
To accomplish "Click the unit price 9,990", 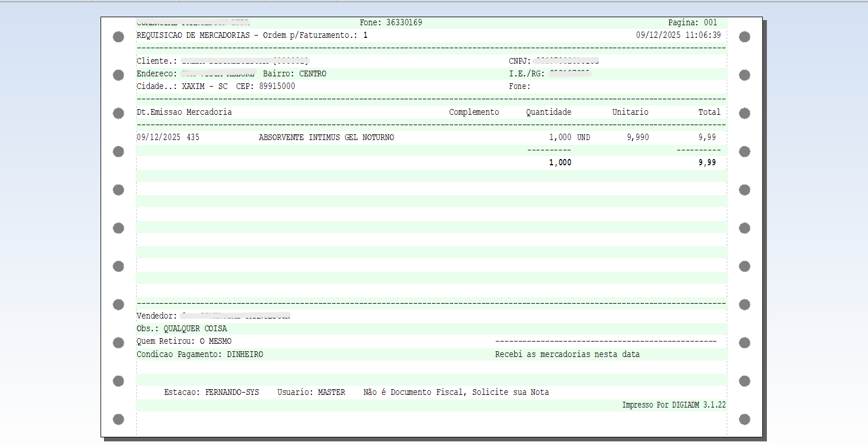I will click(637, 137).
